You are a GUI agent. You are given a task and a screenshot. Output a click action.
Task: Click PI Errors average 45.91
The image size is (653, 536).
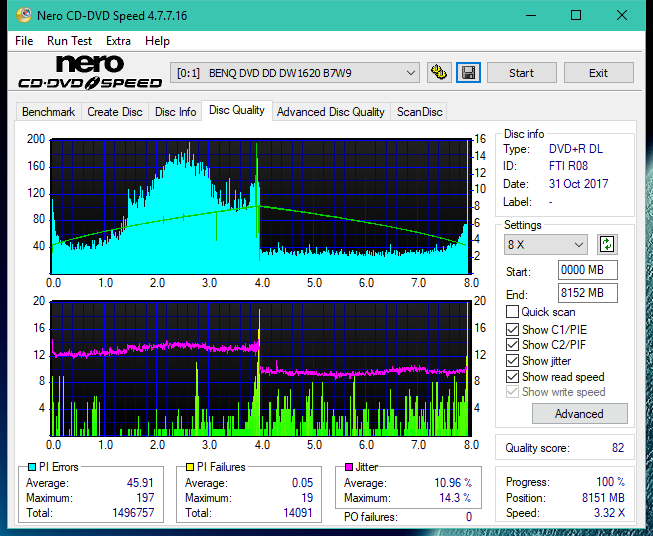click(x=140, y=483)
